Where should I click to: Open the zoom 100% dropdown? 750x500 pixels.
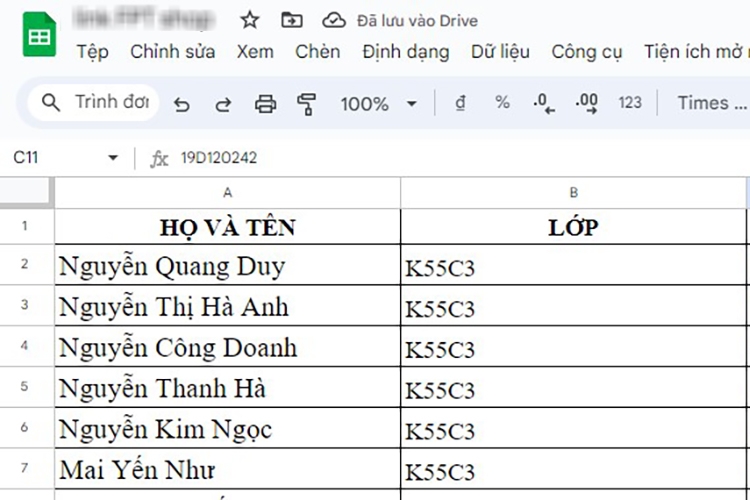pyautogui.click(x=378, y=103)
